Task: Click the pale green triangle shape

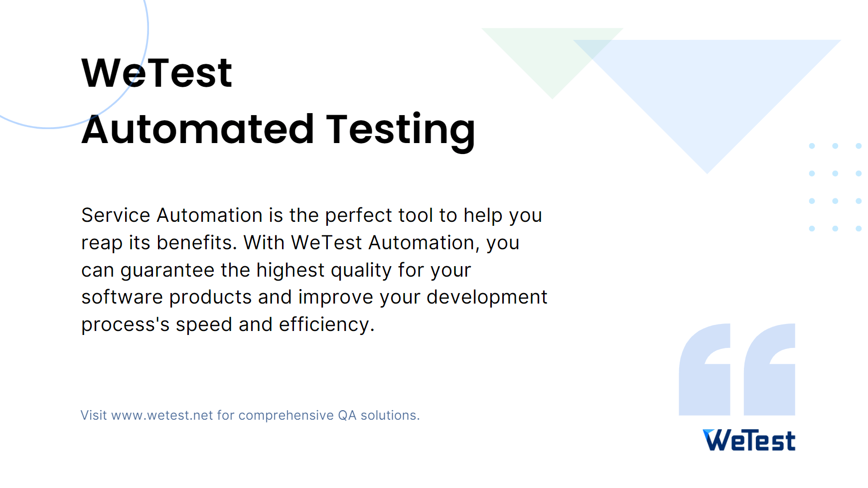Action: pos(552,57)
